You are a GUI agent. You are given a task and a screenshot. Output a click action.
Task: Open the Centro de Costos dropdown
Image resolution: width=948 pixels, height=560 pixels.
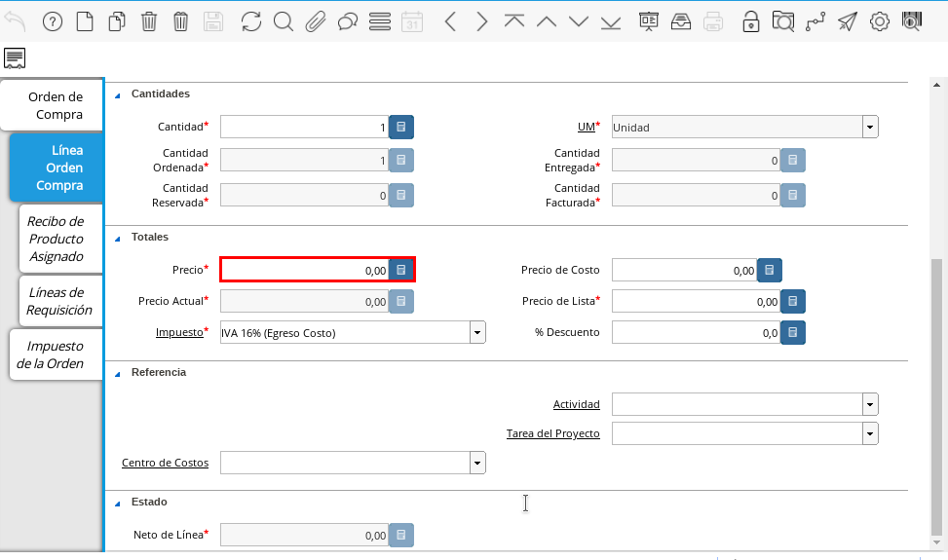coord(477,463)
